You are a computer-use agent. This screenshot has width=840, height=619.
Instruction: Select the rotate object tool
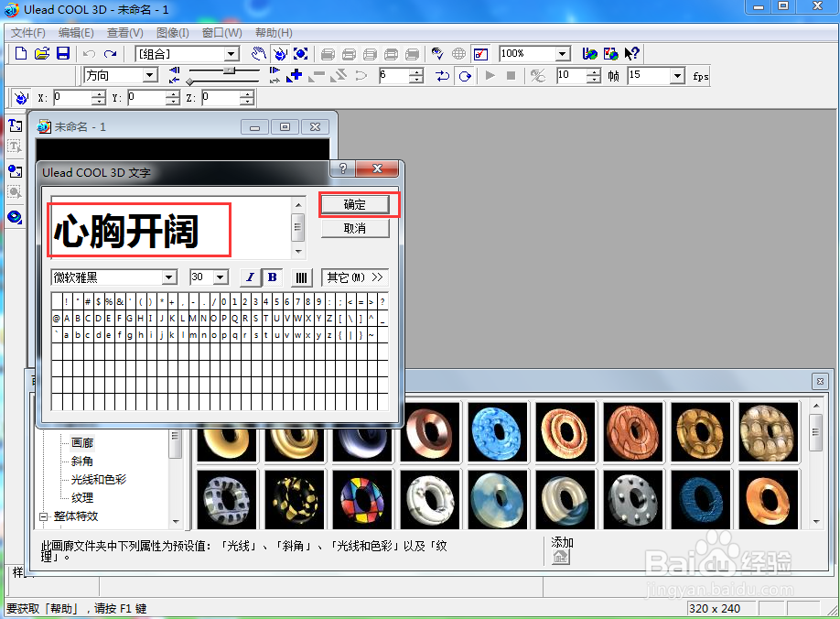280,54
